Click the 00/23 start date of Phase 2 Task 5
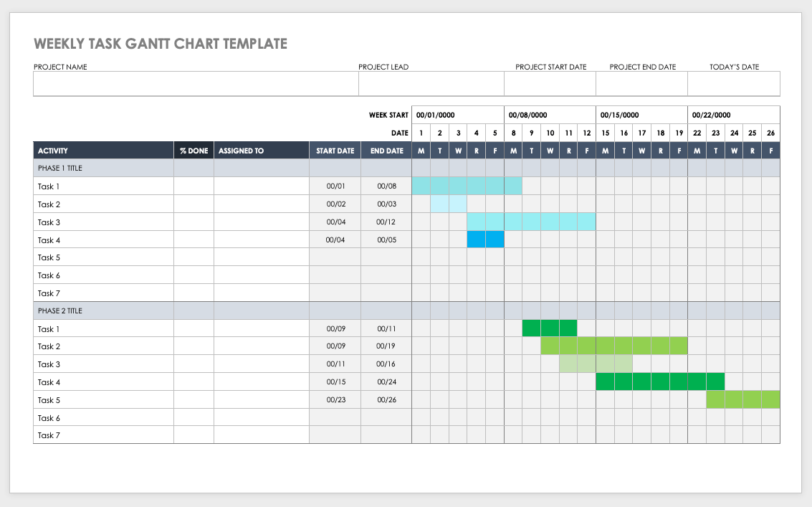 (x=335, y=399)
